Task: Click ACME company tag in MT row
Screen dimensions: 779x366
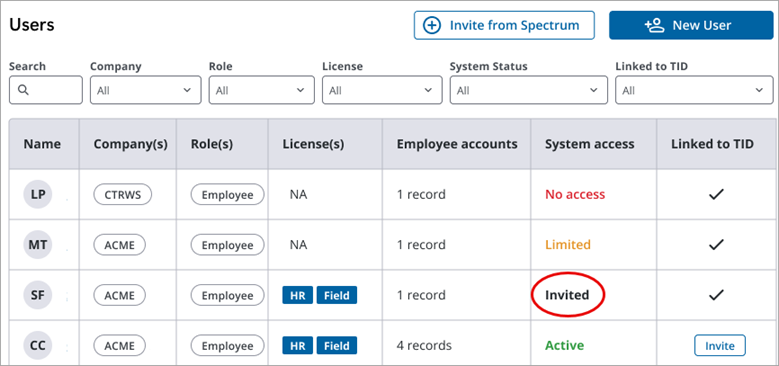Action: point(120,245)
